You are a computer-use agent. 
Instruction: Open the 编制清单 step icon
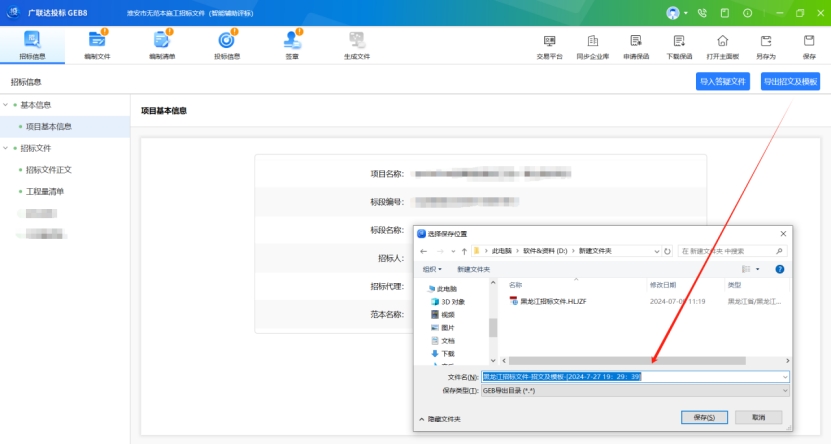click(162, 42)
